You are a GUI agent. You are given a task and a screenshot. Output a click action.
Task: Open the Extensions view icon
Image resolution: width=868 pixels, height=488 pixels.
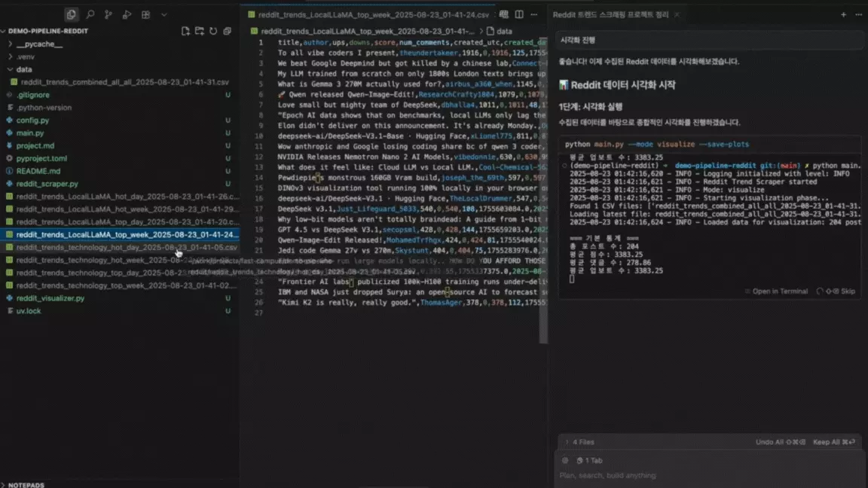click(x=145, y=14)
